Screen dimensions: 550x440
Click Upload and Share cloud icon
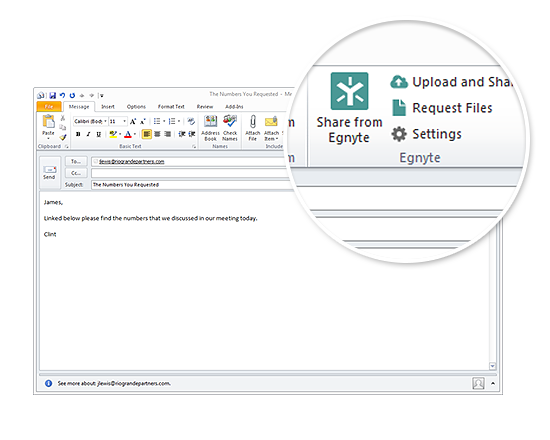tap(399, 82)
